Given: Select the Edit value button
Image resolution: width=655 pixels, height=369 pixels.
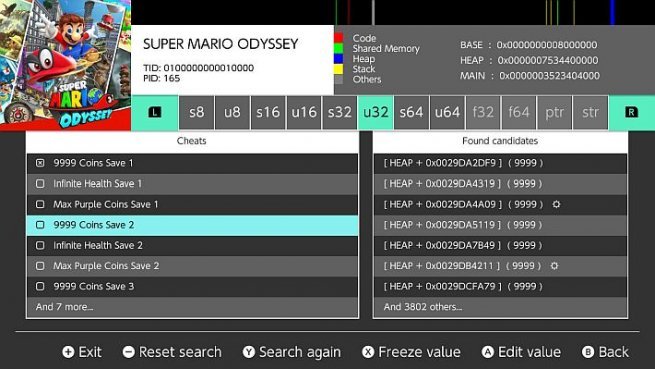Looking at the screenshot, I should (x=521, y=352).
